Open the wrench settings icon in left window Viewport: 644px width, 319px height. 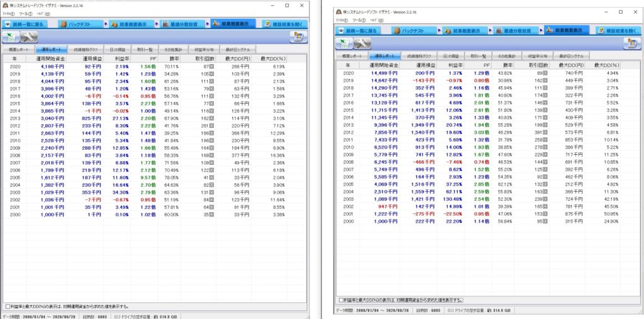[29, 37]
